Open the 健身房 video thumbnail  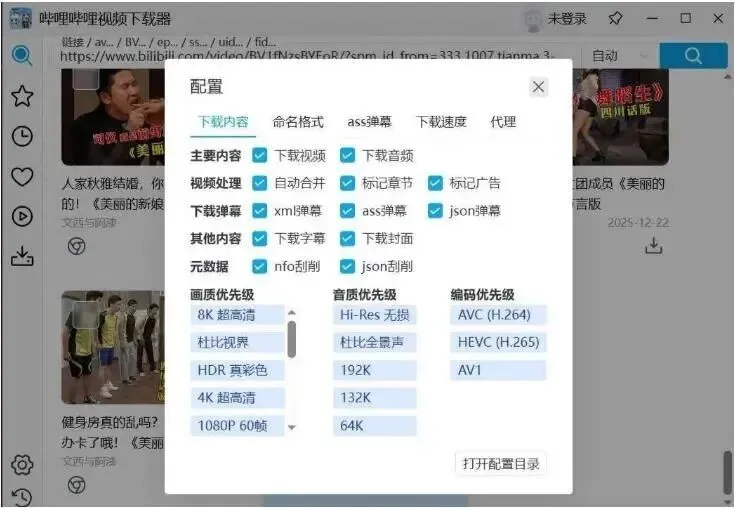click(x=112, y=347)
